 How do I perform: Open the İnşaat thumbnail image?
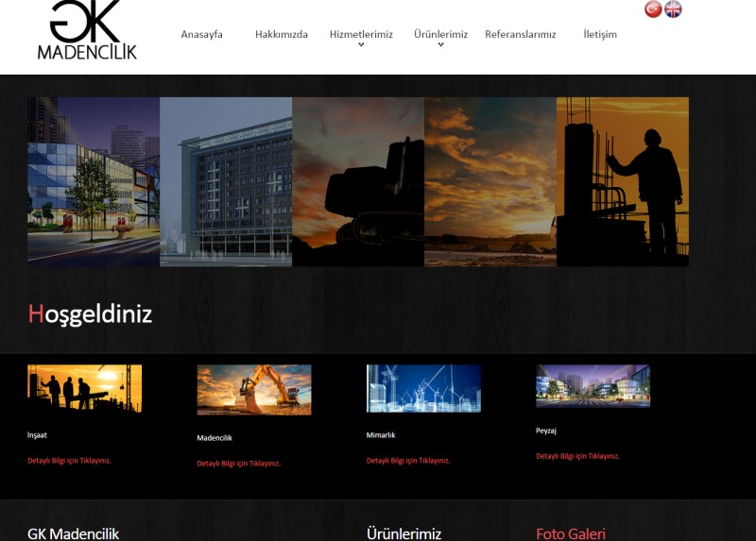coord(84,388)
